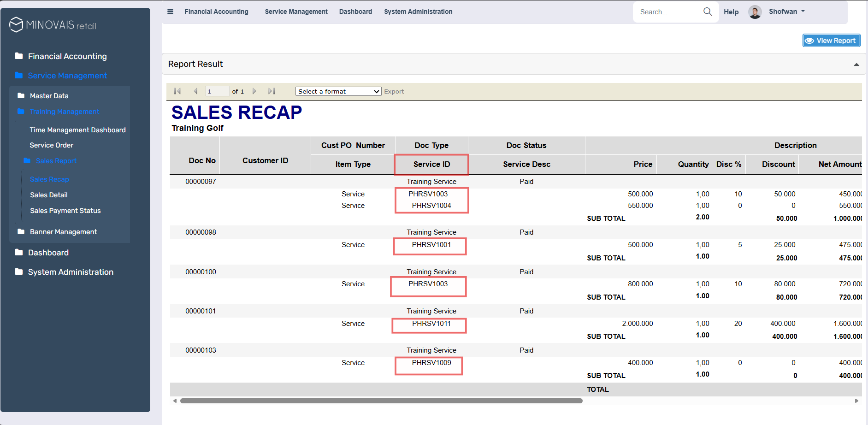868x425 pixels.
Task: Click the hamburger menu icon
Action: click(x=170, y=12)
